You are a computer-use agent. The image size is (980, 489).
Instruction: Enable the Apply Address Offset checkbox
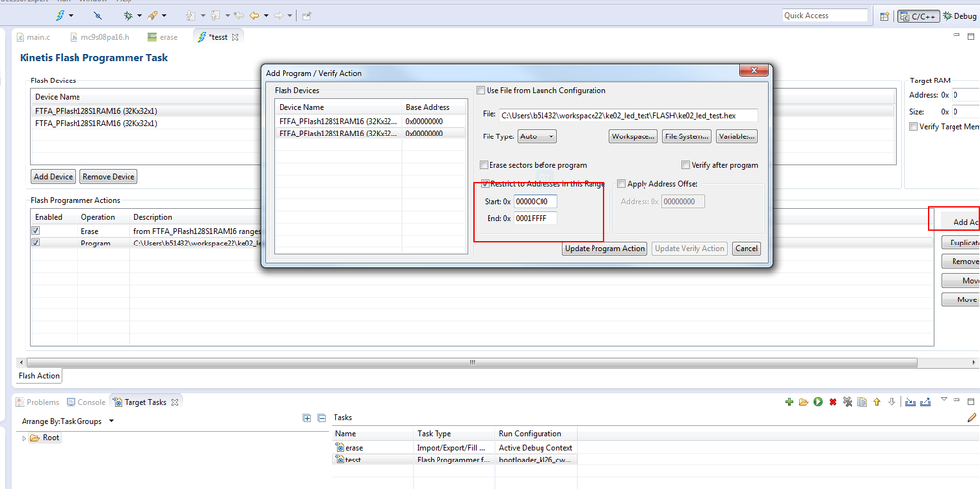coord(621,184)
